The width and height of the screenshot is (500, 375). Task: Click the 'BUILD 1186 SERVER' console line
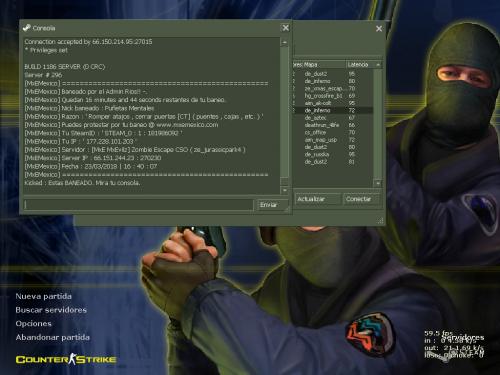[x=65, y=67]
